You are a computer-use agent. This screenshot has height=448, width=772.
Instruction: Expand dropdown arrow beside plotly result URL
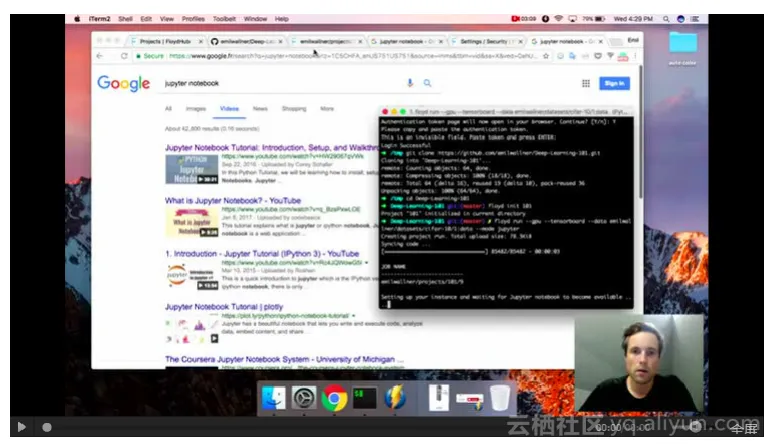[354, 316]
